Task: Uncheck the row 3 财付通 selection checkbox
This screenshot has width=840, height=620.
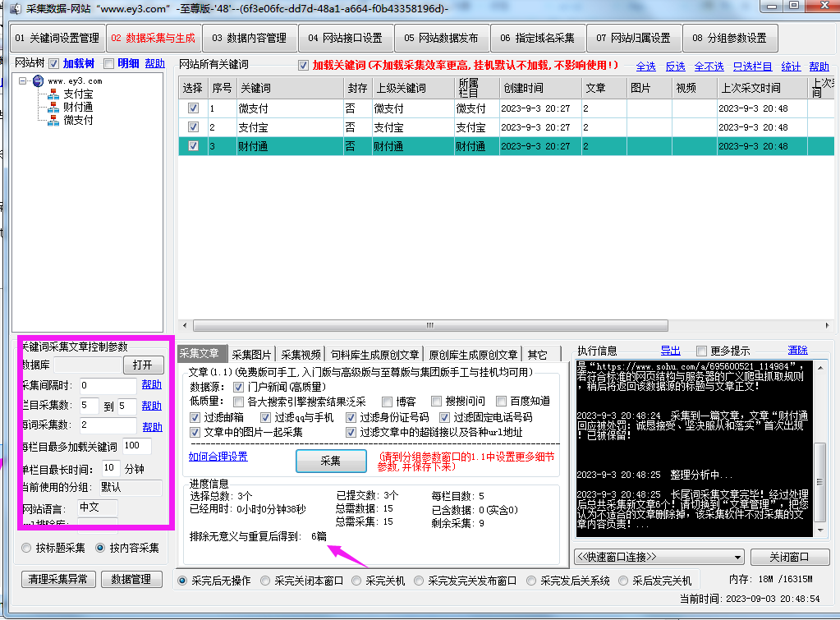Action: tap(194, 145)
